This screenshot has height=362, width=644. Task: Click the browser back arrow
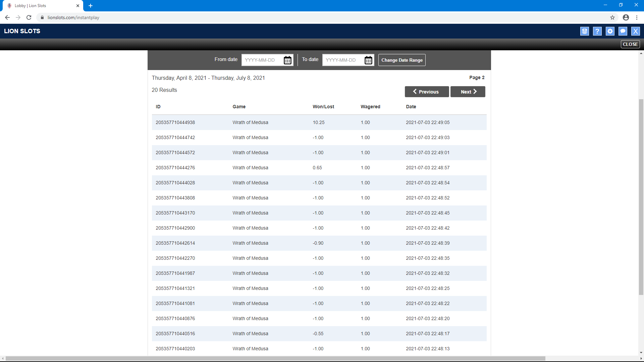point(7,17)
